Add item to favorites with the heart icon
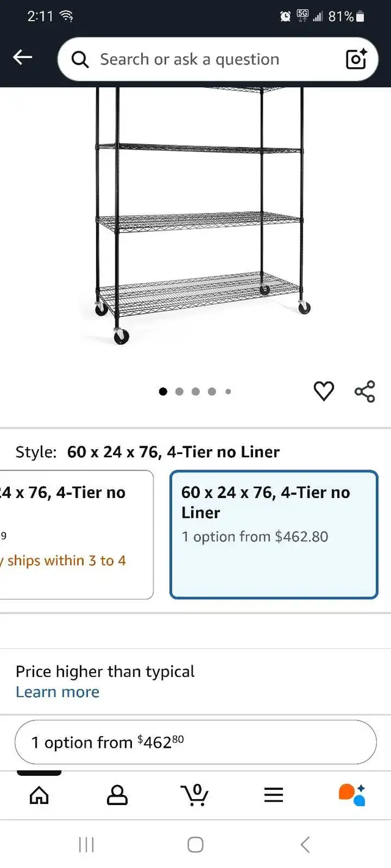Viewport: 391px width, 868px height. tap(324, 391)
